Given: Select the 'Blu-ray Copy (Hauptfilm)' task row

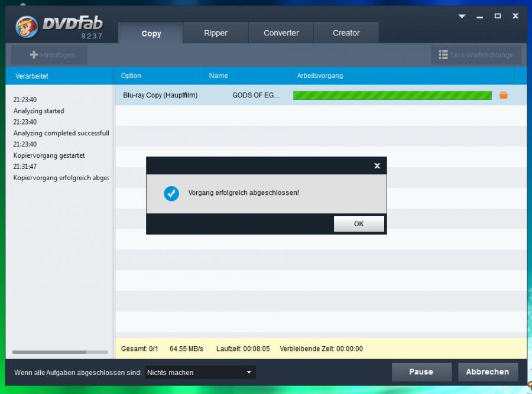Looking at the screenshot, I should [320, 95].
